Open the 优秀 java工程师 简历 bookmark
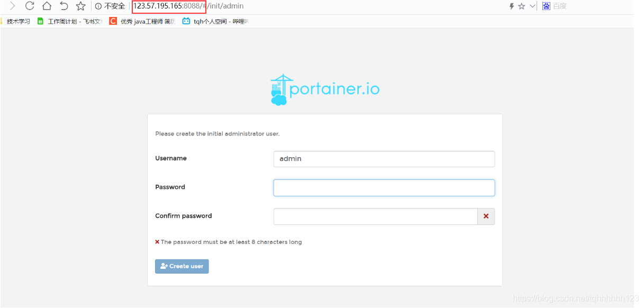Image resolution: width=644 pixels, height=308 pixels. click(142, 21)
